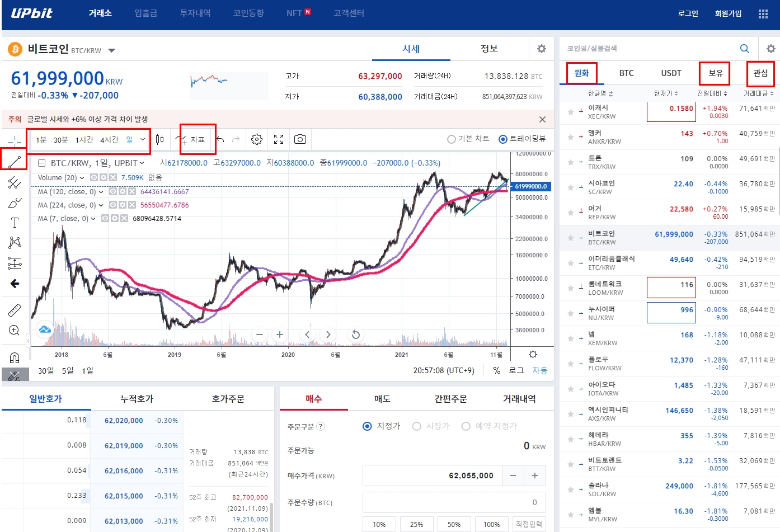
Task: Open chart settings gear in toolbar
Action: click(x=257, y=139)
